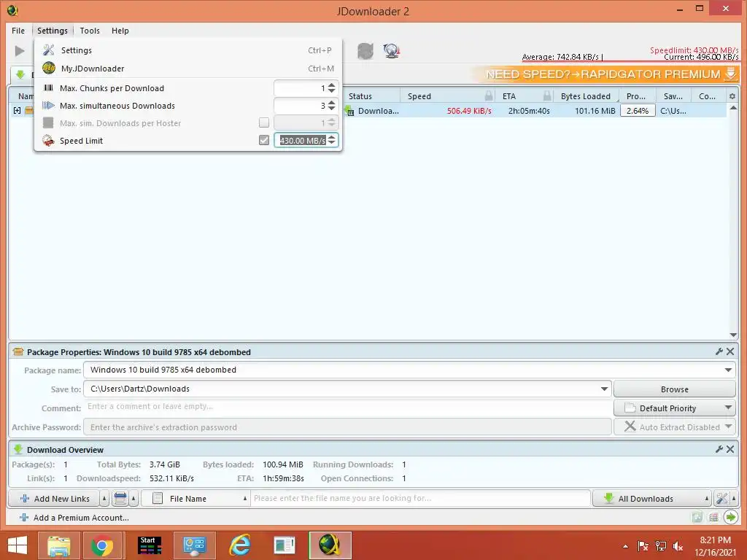Click the grayed clipboard observer toolbar icon
Viewport: 747px width, 560px height.
pos(365,51)
